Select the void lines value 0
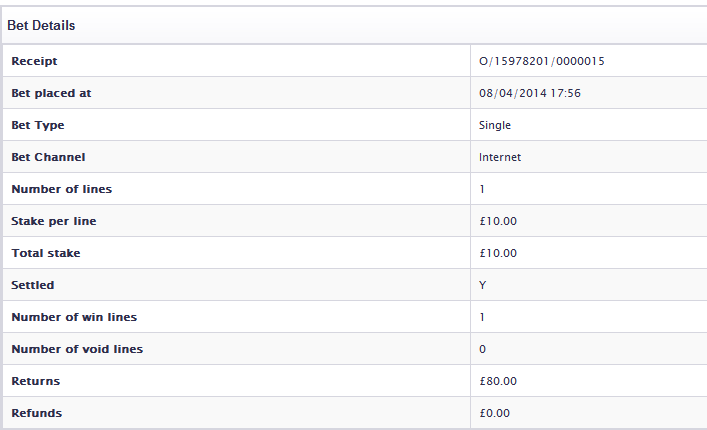The height and width of the screenshot is (430, 707). (x=483, y=349)
